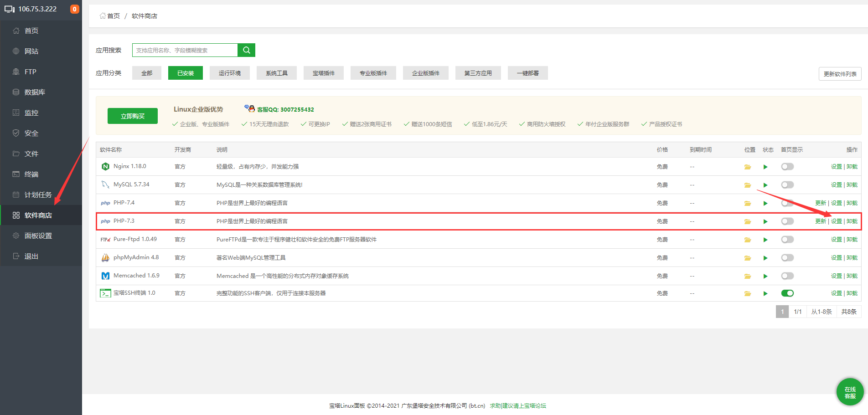Viewport: 868px width, 415px height.
Task: Click the green status arrow for Memcached
Action: click(x=765, y=276)
